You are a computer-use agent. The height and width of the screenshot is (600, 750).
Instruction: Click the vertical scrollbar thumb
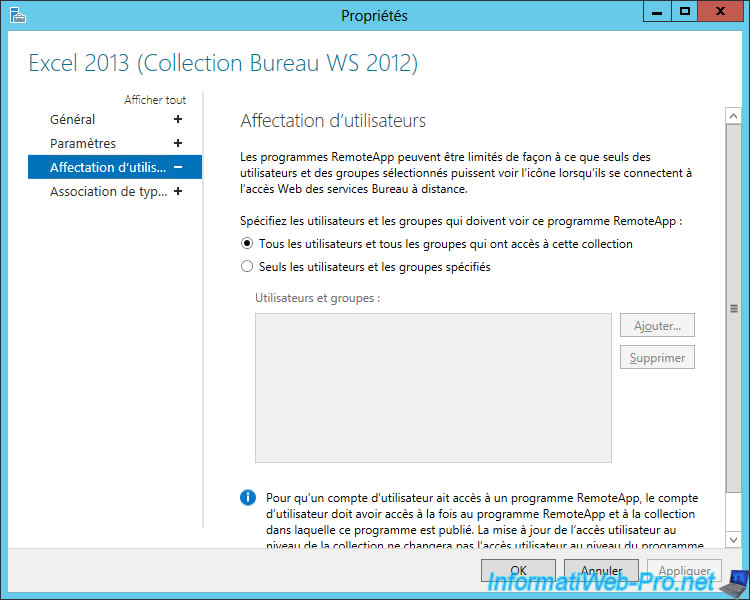point(733,308)
